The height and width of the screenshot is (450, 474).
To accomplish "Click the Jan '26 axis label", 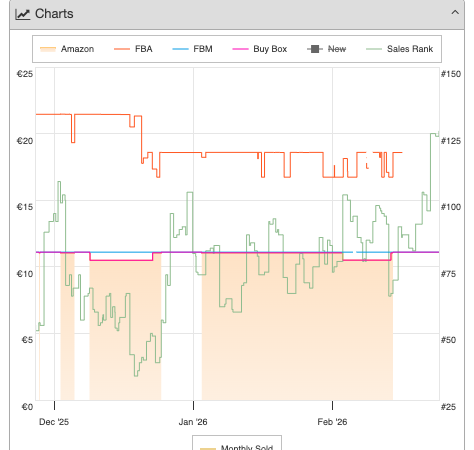I will pos(193,422).
